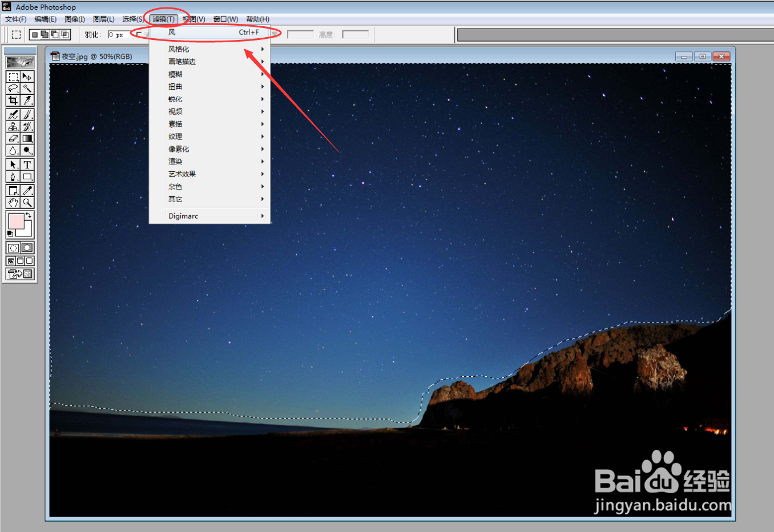Screen dimensions: 774x532
Task: Select the Zoom tool
Action: point(27,203)
